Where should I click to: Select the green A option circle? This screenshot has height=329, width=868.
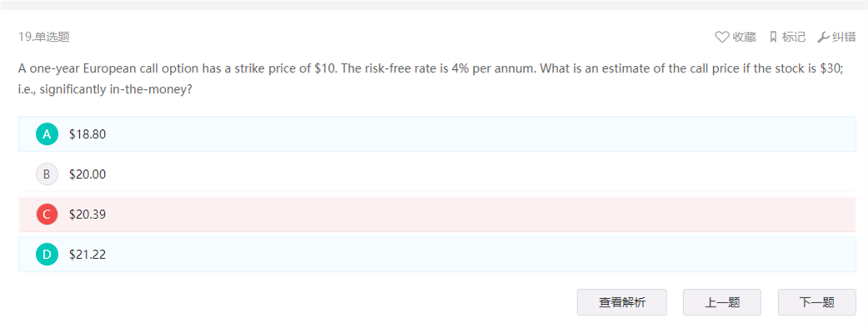(47, 134)
